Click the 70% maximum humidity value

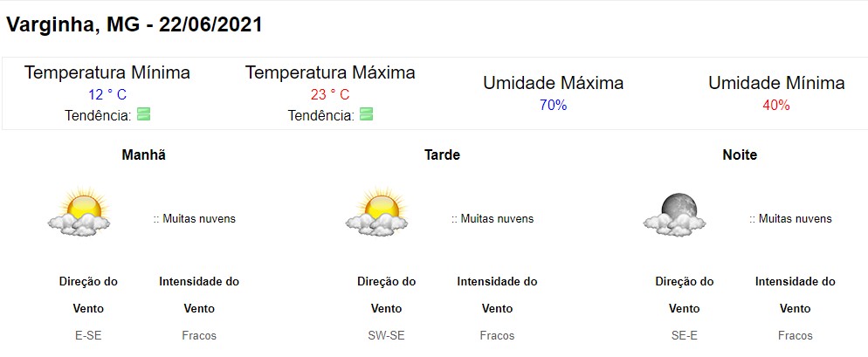point(553,105)
